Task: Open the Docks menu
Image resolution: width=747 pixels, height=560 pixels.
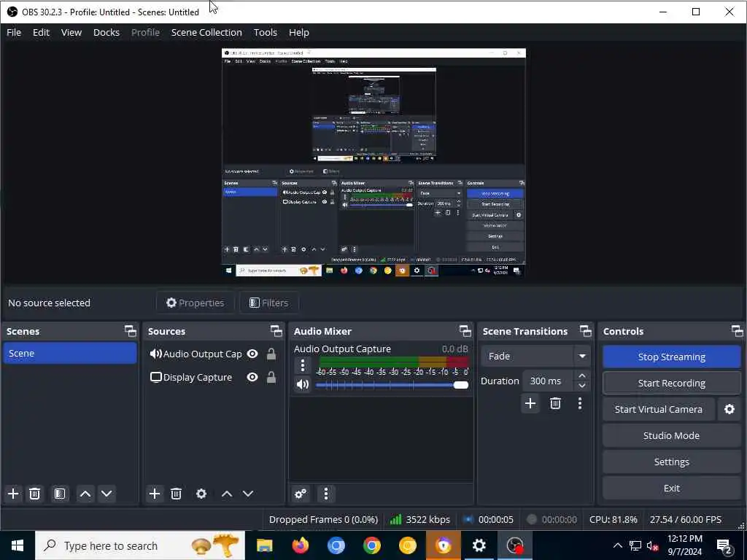Action: (x=107, y=32)
